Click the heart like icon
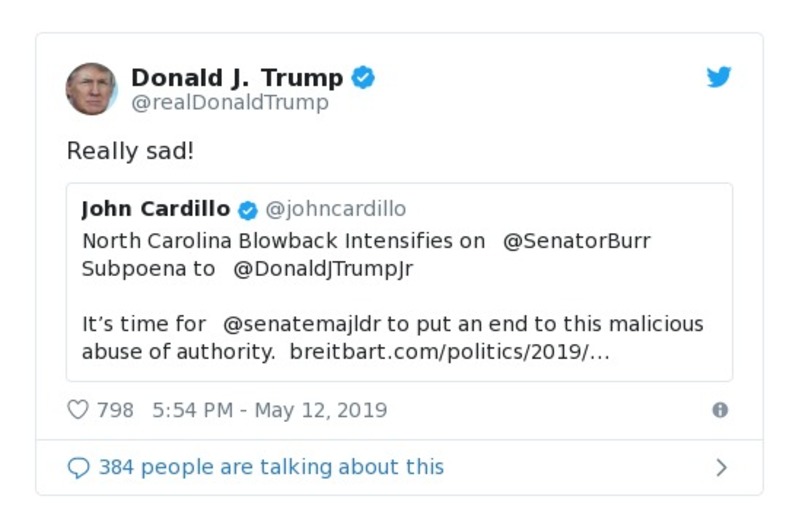 [78, 410]
